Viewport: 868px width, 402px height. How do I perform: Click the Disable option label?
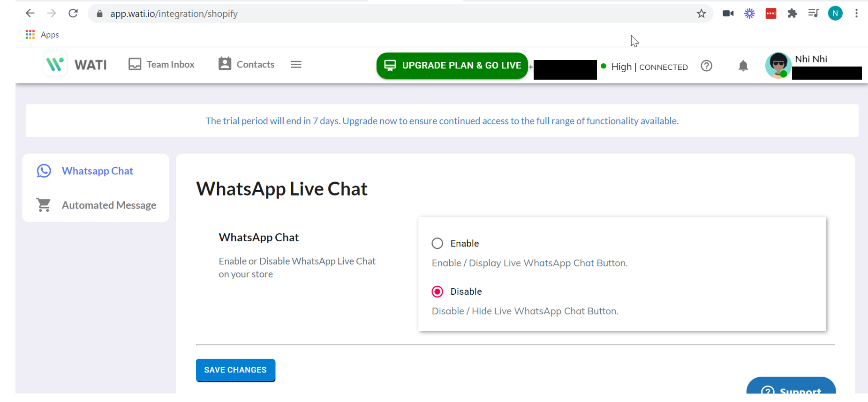coord(466,291)
